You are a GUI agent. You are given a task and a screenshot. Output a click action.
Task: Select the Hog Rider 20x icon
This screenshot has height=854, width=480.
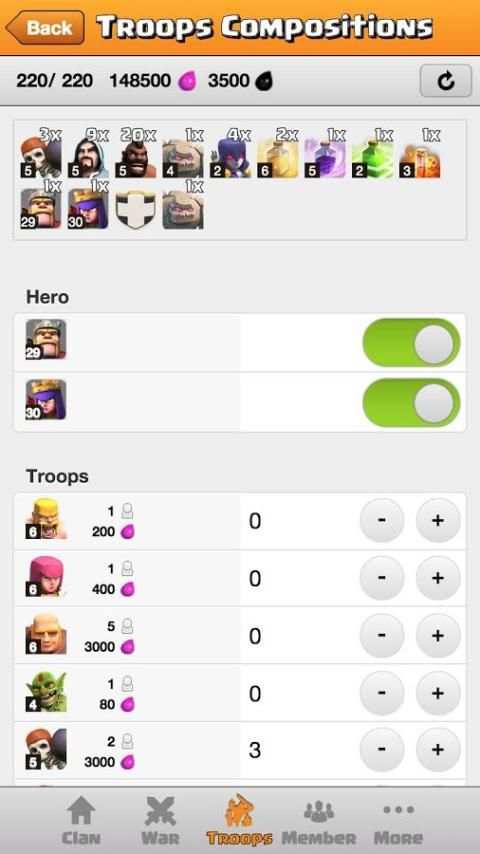pyautogui.click(x=136, y=157)
